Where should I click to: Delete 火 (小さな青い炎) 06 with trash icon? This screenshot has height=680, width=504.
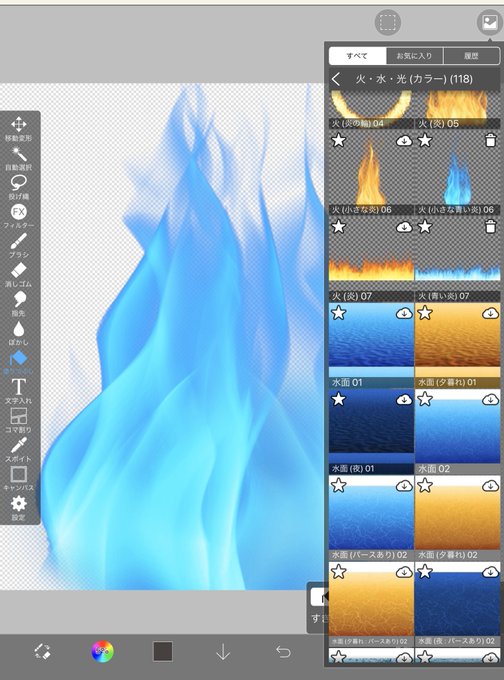point(490,141)
